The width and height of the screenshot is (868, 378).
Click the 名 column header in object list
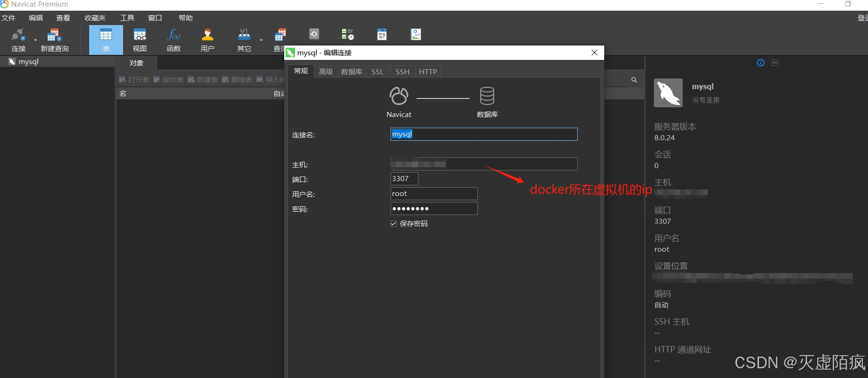tap(193, 94)
